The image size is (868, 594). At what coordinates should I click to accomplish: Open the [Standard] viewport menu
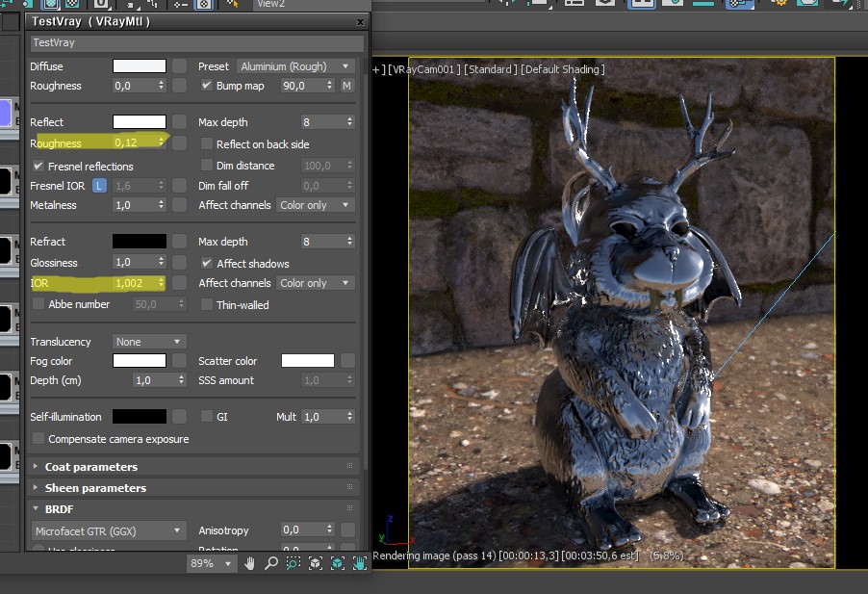[x=490, y=69]
